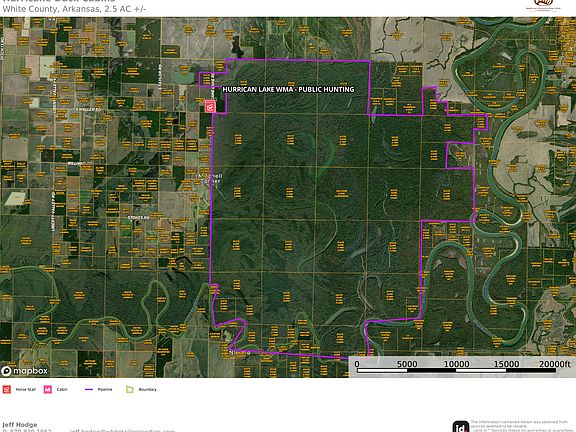
Task: Click the '5000' scale bar value
Action: click(407, 364)
